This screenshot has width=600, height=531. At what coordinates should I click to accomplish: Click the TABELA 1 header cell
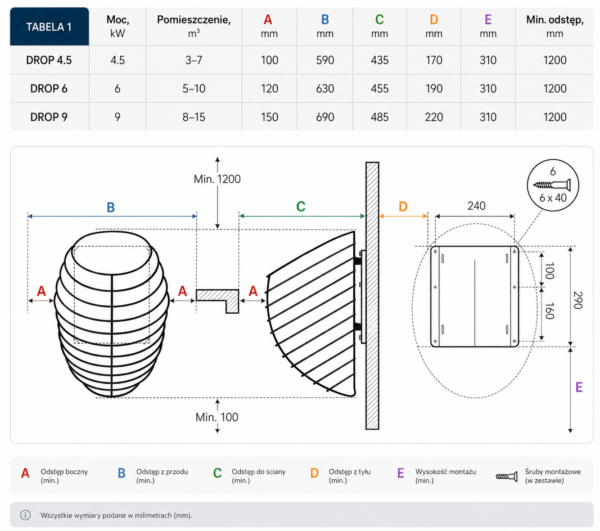(49, 26)
